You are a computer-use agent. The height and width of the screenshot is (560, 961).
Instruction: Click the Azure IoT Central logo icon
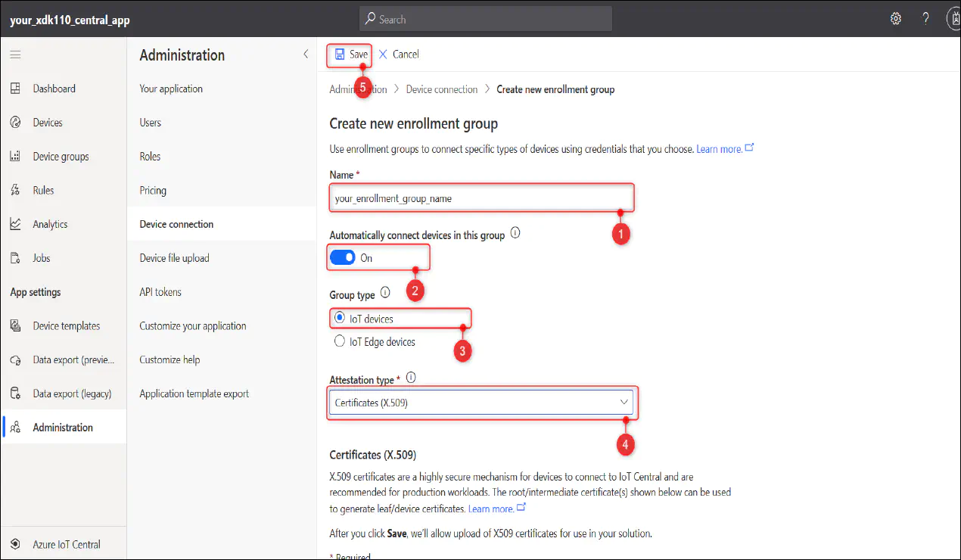pyautogui.click(x=15, y=544)
